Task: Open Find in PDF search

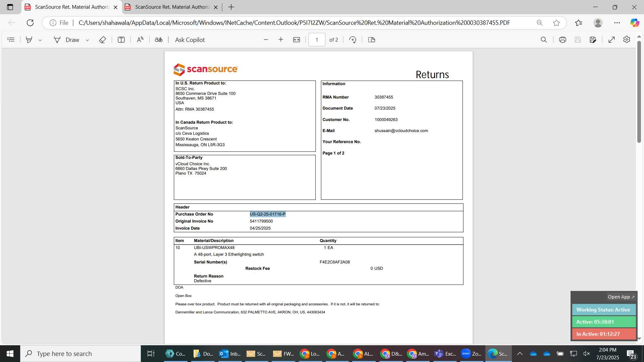Action: (x=544, y=40)
